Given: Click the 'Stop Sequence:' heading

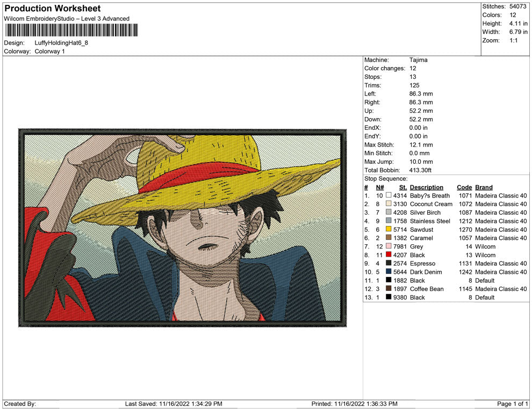Looking at the screenshot, I should pos(386,179).
